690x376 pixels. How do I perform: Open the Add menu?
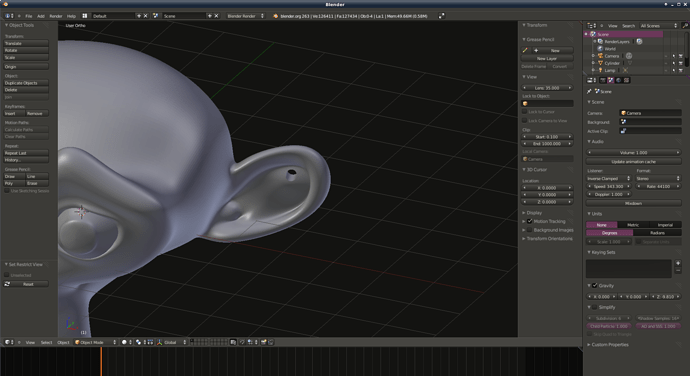(x=41, y=16)
